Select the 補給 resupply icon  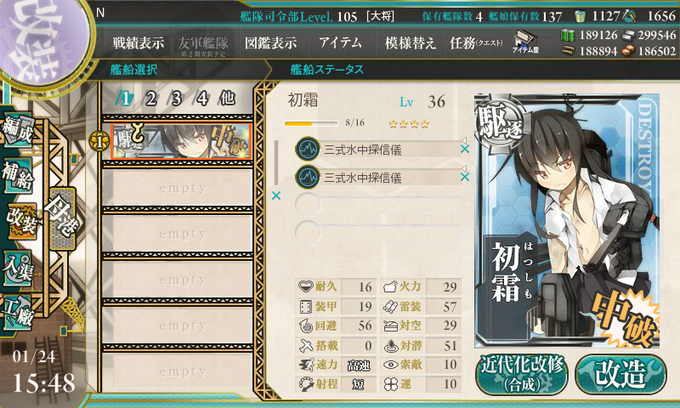tap(18, 175)
